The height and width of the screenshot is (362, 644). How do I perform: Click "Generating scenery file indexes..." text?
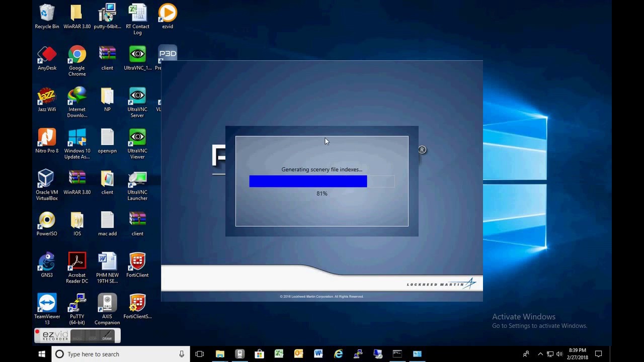coord(322,169)
